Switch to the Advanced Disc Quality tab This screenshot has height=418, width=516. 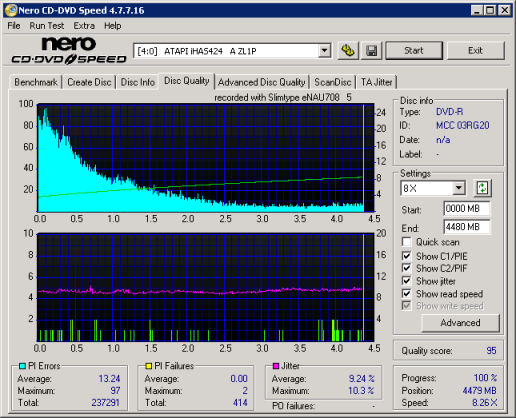262,82
